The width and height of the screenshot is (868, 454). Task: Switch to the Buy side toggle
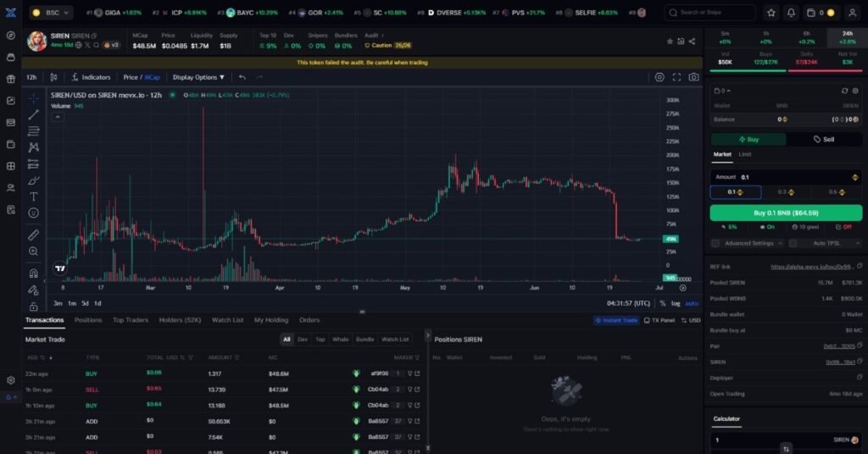(748, 140)
